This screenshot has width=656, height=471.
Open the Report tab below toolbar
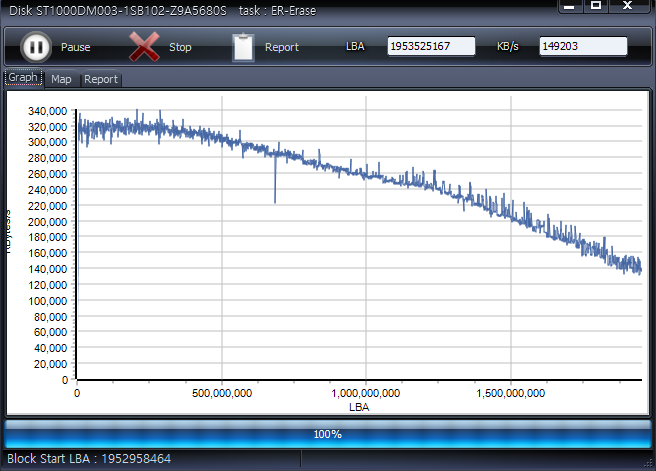[x=101, y=79]
